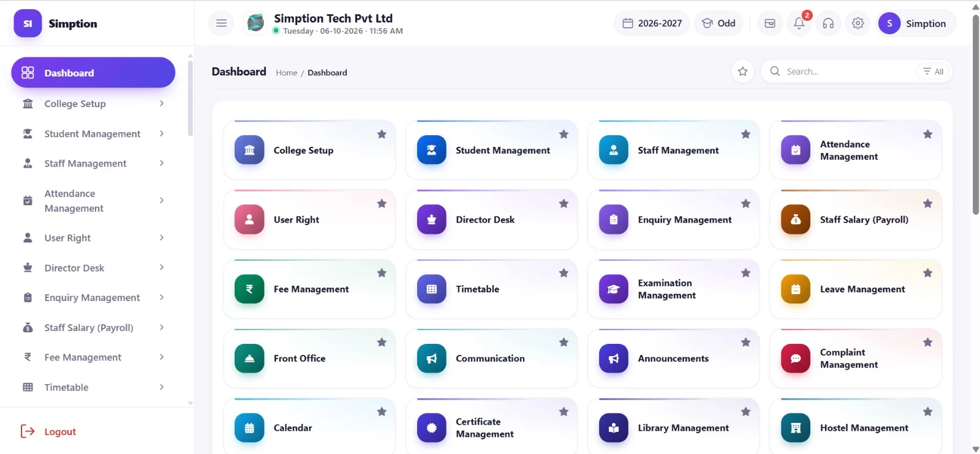
Task: Open the Examination Management card icon
Action: click(614, 289)
